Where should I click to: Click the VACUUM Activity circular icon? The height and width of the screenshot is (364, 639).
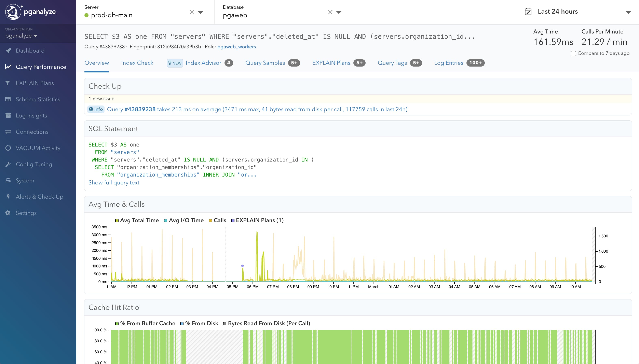tap(8, 148)
